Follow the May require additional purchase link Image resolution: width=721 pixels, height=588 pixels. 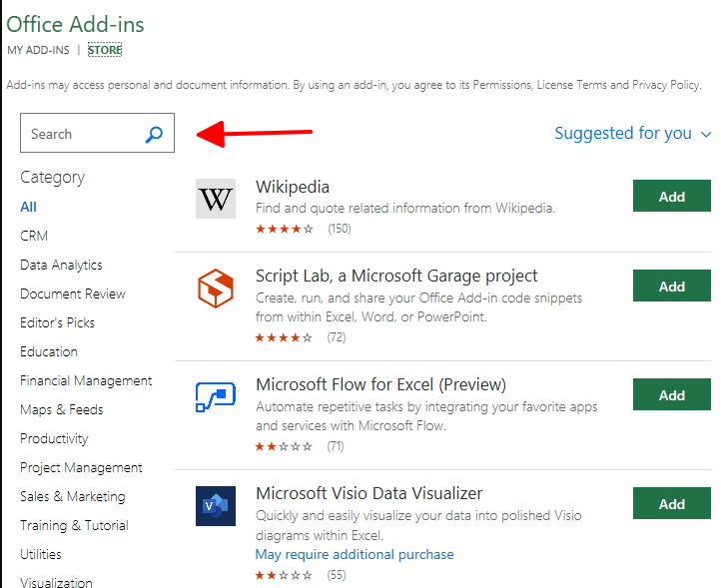pyautogui.click(x=355, y=554)
